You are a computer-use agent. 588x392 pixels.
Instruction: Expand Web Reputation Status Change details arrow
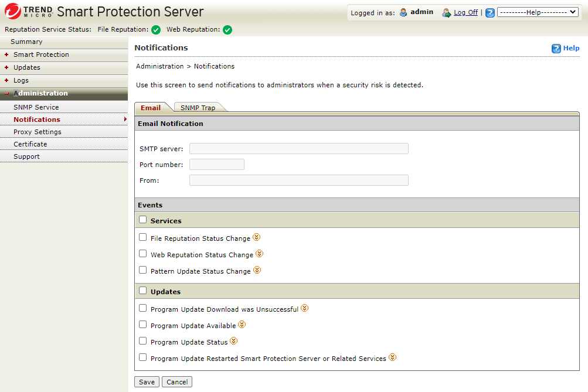pyautogui.click(x=259, y=254)
